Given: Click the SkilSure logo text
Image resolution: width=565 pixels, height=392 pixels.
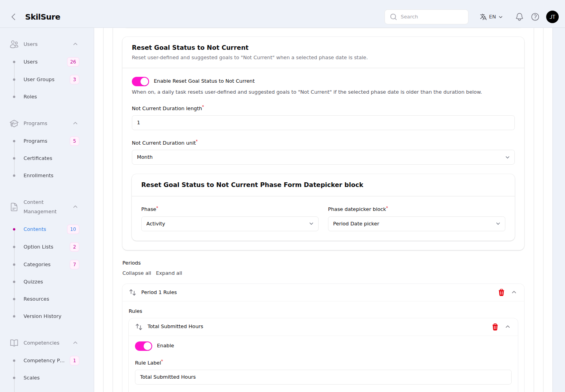Looking at the screenshot, I should coord(43,17).
